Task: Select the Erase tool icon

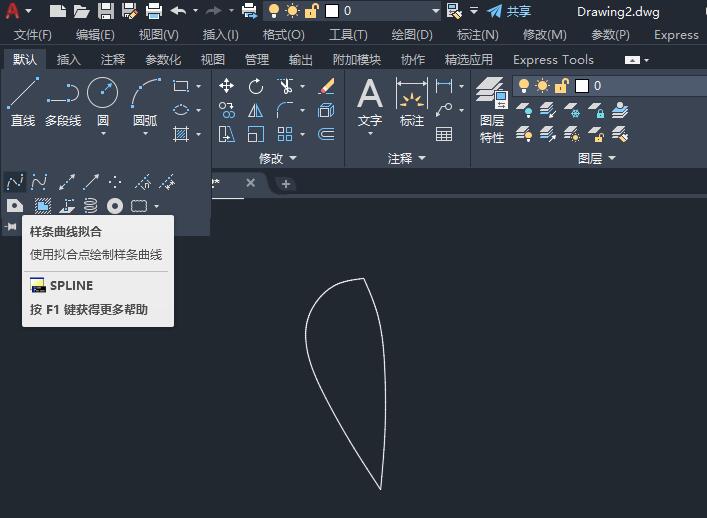Action: (x=326, y=86)
